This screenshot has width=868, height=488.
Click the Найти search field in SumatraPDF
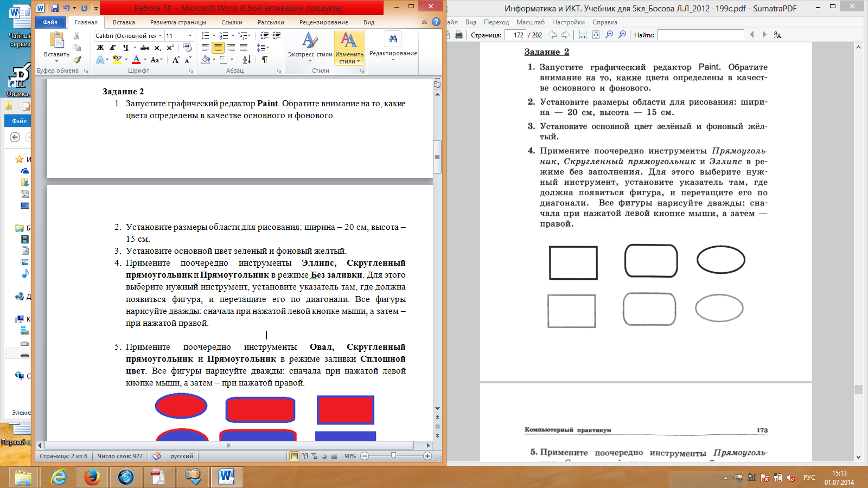coord(701,35)
